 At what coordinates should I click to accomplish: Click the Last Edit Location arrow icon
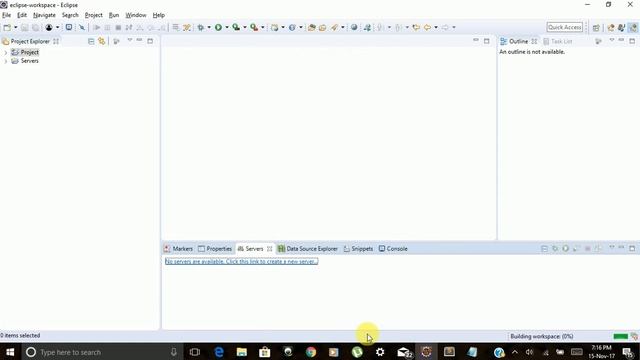pyautogui.click(x=416, y=27)
